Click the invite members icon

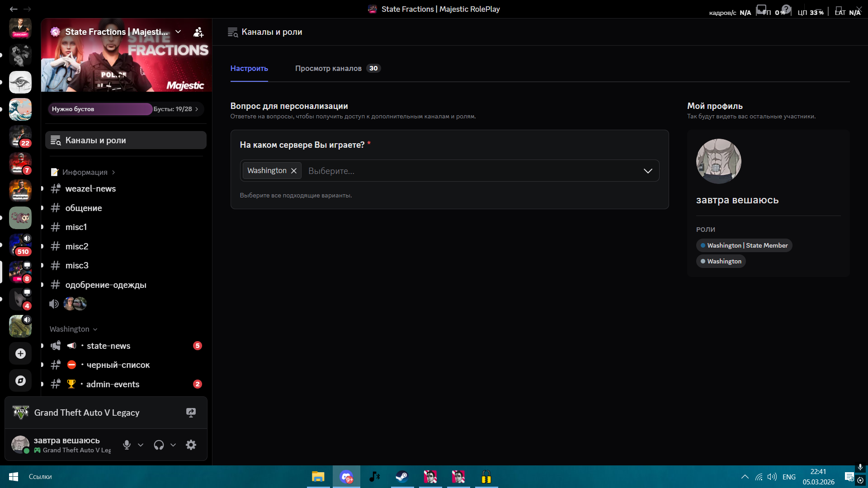click(198, 32)
